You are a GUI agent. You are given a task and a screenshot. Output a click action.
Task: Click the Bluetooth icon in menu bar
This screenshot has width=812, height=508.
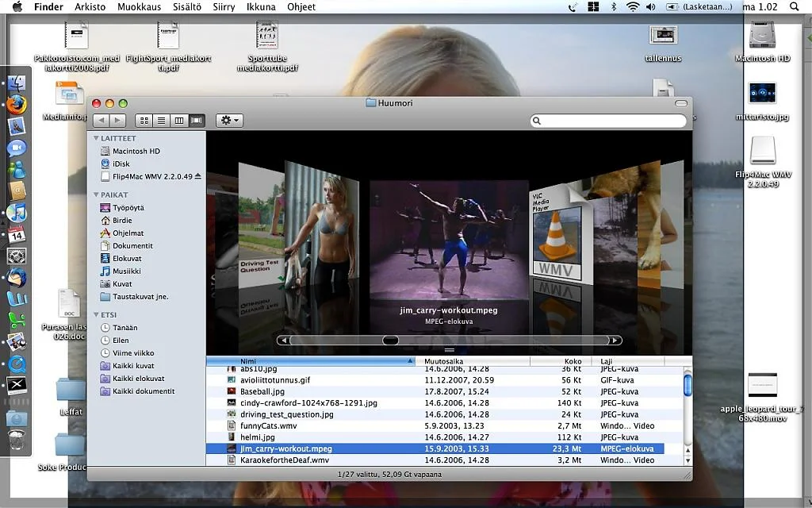click(613, 7)
